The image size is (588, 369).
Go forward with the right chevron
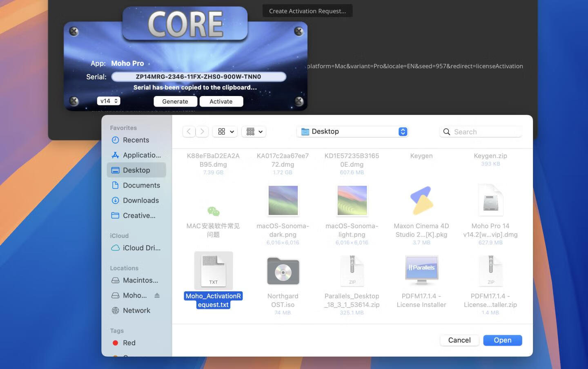[202, 132]
